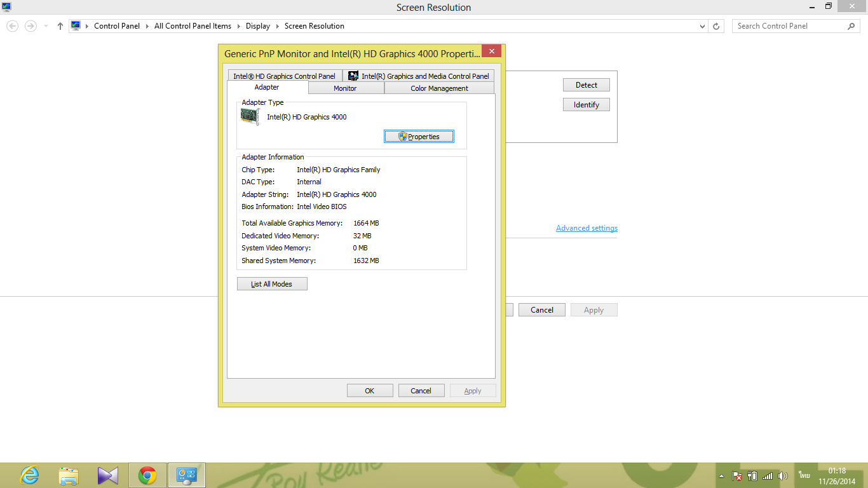
Task: Expand the All Control Panel Items breadcrumb arrow
Action: pyautogui.click(x=238, y=26)
